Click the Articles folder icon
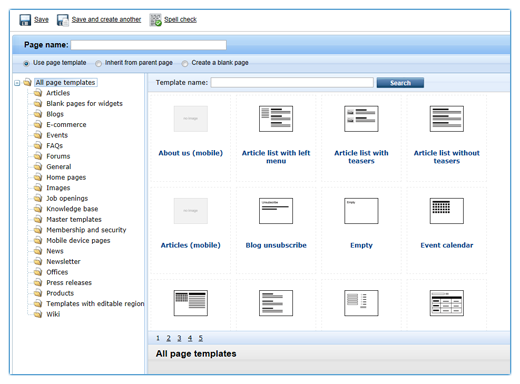 point(38,93)
